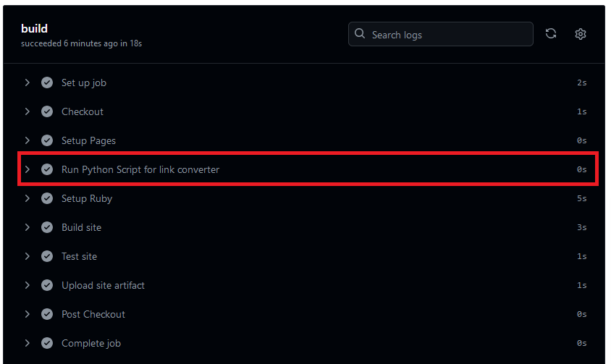Screen dimensions: 611x364
Task: Open the Setup Ruby step label
Action: pyautogui.click(x=87, y=199)
